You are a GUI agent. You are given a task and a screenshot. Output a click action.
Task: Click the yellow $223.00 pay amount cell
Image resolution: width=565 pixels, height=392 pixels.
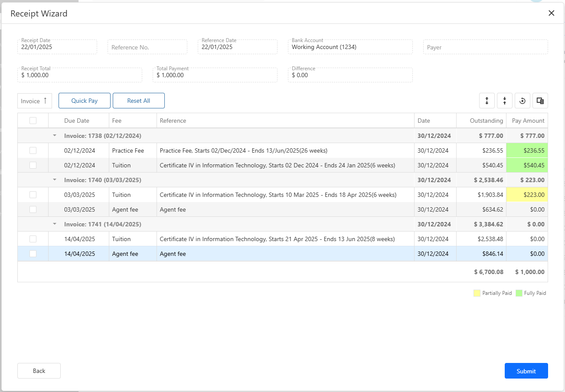coord(527,195)
